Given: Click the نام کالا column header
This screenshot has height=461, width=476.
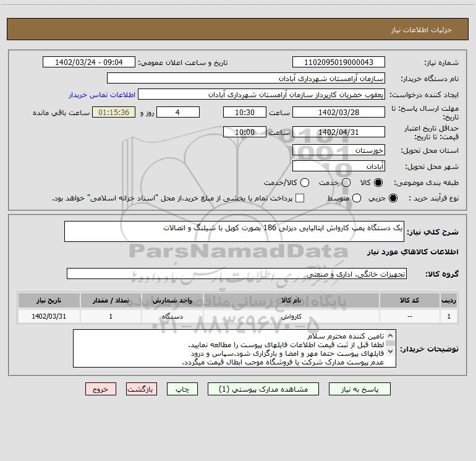Looking at the screenshot, I should [291, 300].
